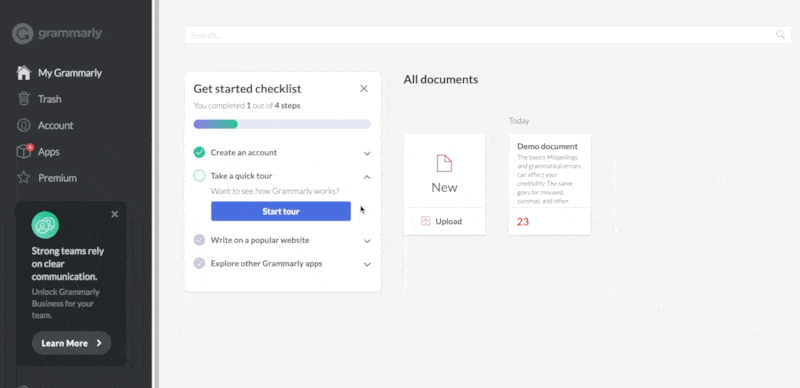This screenshot has width=800, height=388.
Task: Open Apps in the sidebar
Action: [48, 152]
